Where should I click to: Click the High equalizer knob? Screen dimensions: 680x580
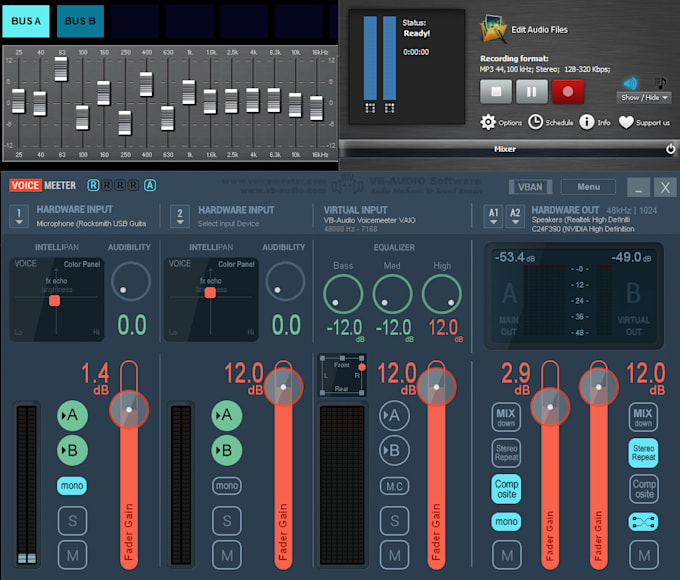tap(441, 294)
